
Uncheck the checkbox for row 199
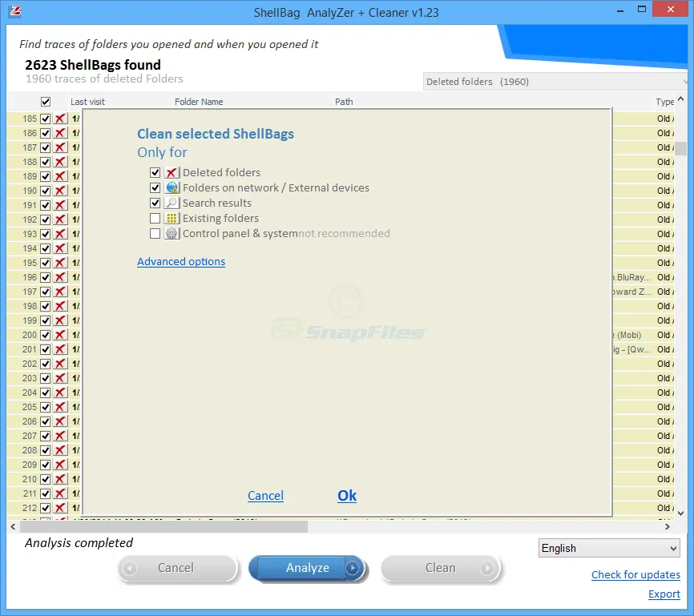point(45,320)
